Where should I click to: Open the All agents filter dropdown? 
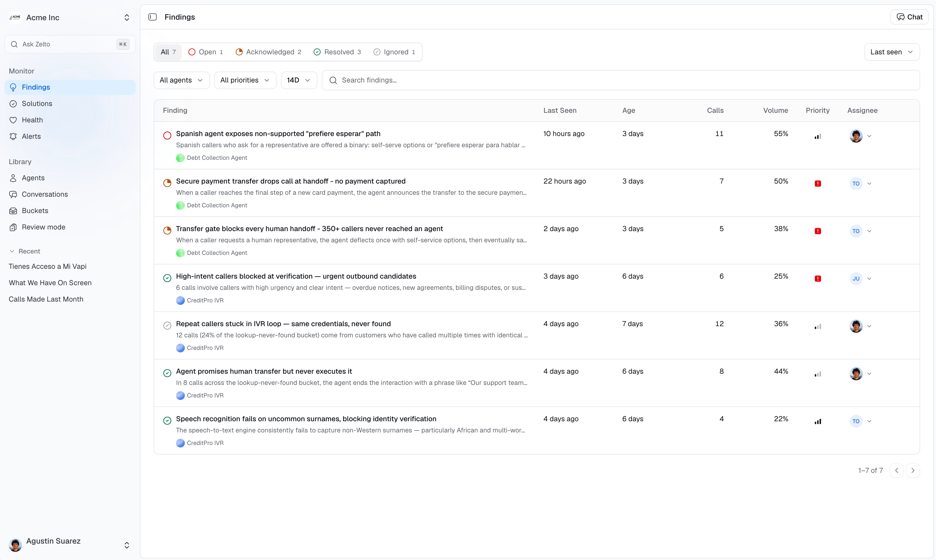182,80
